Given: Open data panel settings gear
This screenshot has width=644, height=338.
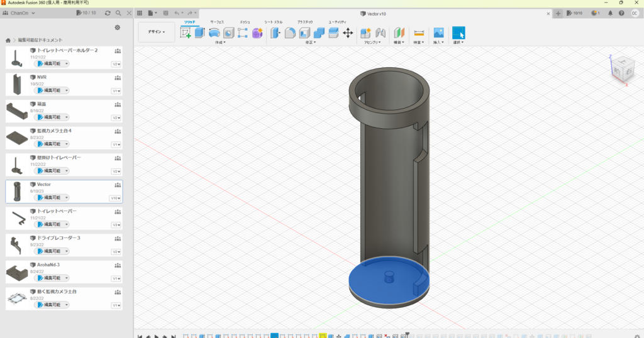Looking at the screenshot, I should (x=117, y=28).
